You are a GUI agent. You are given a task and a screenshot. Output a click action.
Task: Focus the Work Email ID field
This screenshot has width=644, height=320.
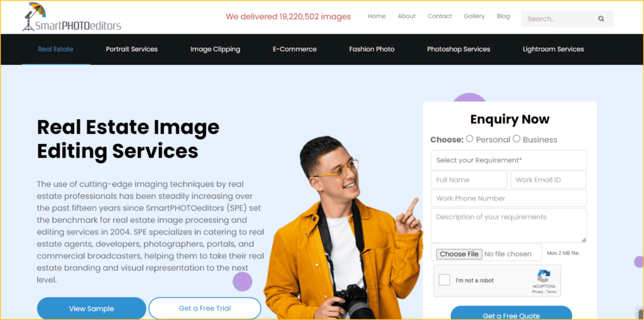click(x=548, y=180)
